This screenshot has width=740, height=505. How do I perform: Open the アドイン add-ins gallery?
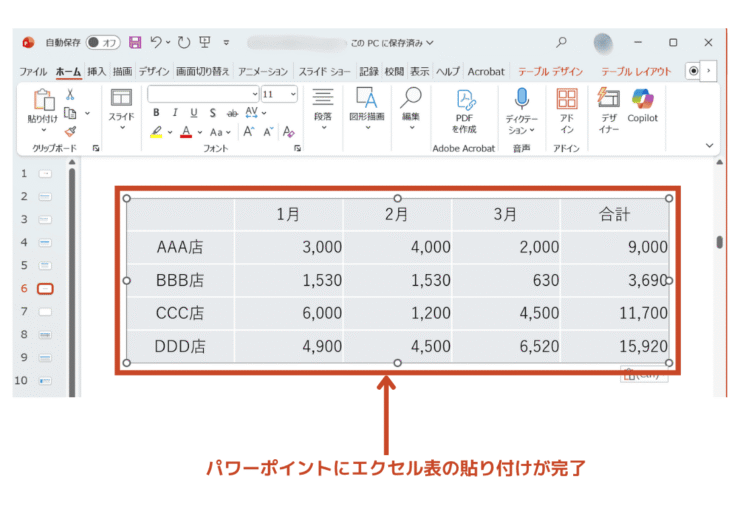[567, 111]
